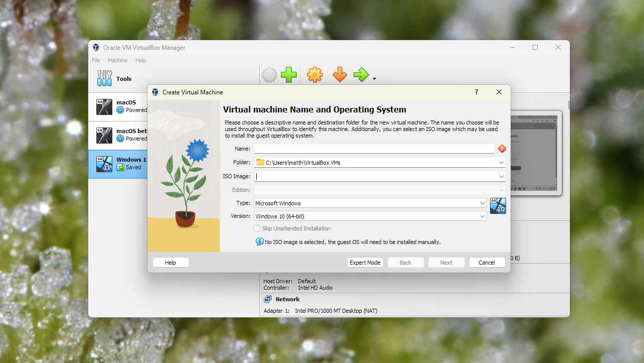
Task: Open Settings with the orange gear icon
Action: click(314, 75)
